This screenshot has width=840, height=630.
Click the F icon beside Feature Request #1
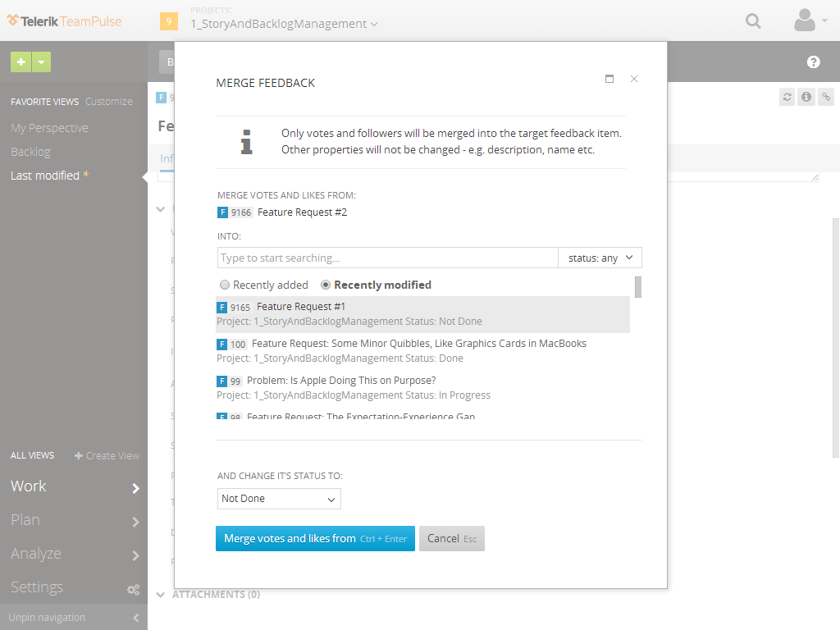pyautogui.click(x=221, y=308)
